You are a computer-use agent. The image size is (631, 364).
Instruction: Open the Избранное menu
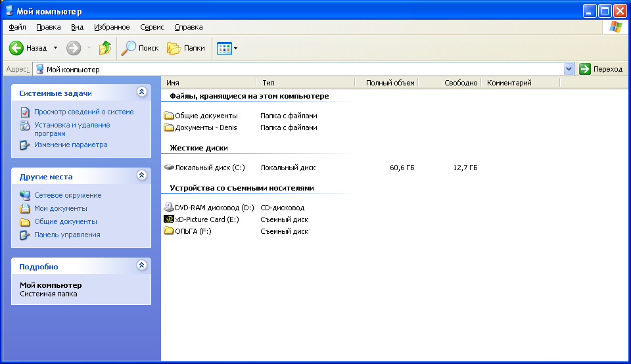tap(112, 27)
